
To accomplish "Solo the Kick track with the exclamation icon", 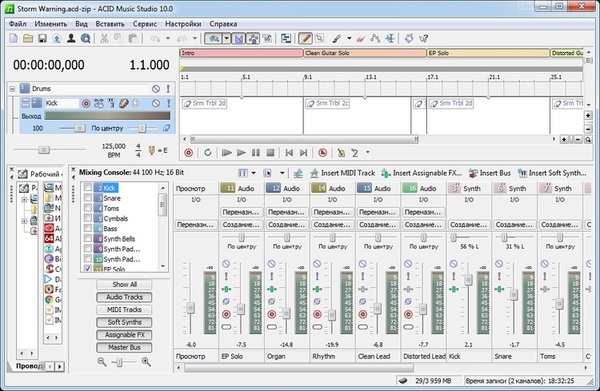I will click(x=168, y=103).
